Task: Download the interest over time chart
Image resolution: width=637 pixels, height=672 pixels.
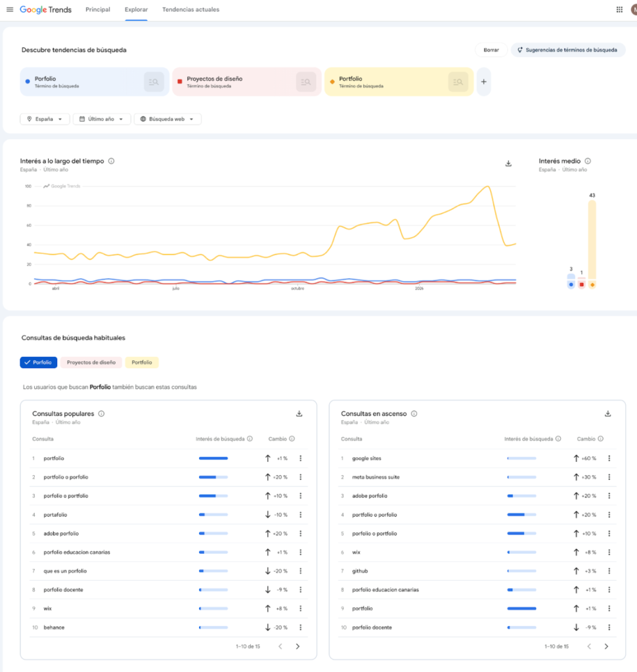Action: point(508,163)
